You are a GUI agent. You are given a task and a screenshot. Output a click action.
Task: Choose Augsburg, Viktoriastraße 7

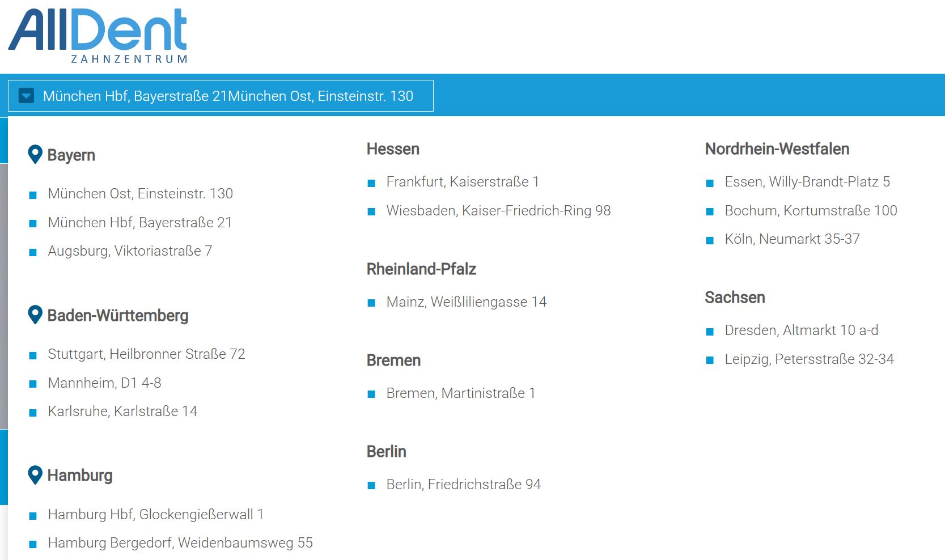[x=130, y=251]
